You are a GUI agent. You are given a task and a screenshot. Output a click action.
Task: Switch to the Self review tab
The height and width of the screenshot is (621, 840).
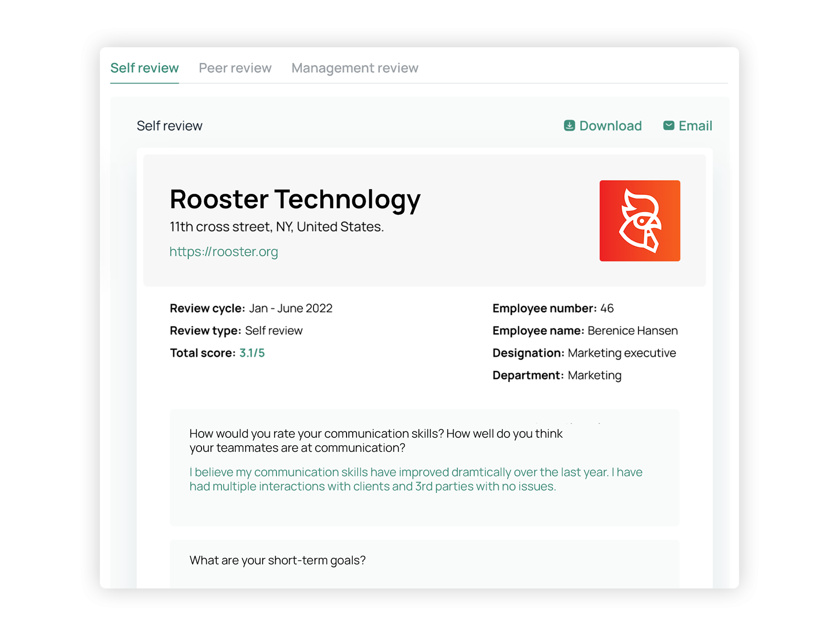pos(144,68)
